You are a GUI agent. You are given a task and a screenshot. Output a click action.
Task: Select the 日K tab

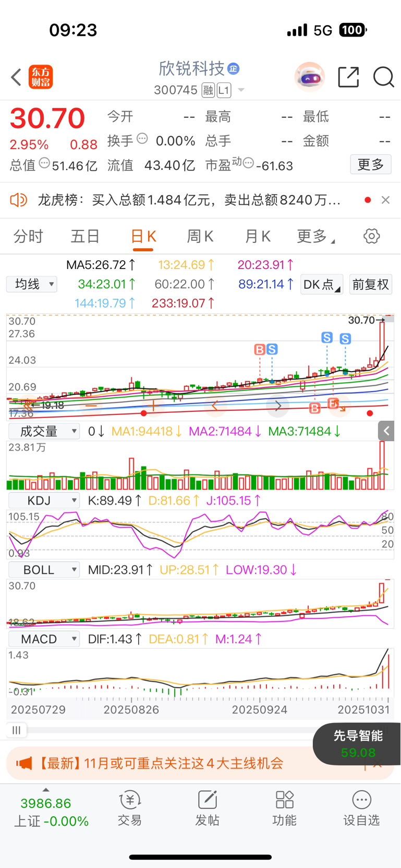pos(143,236)
